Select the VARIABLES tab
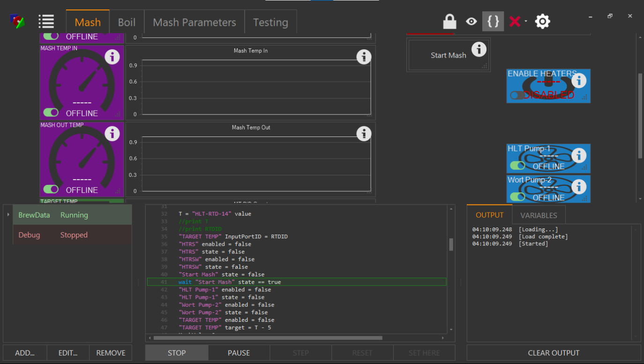644x364 pixels. tap(539, 215)
